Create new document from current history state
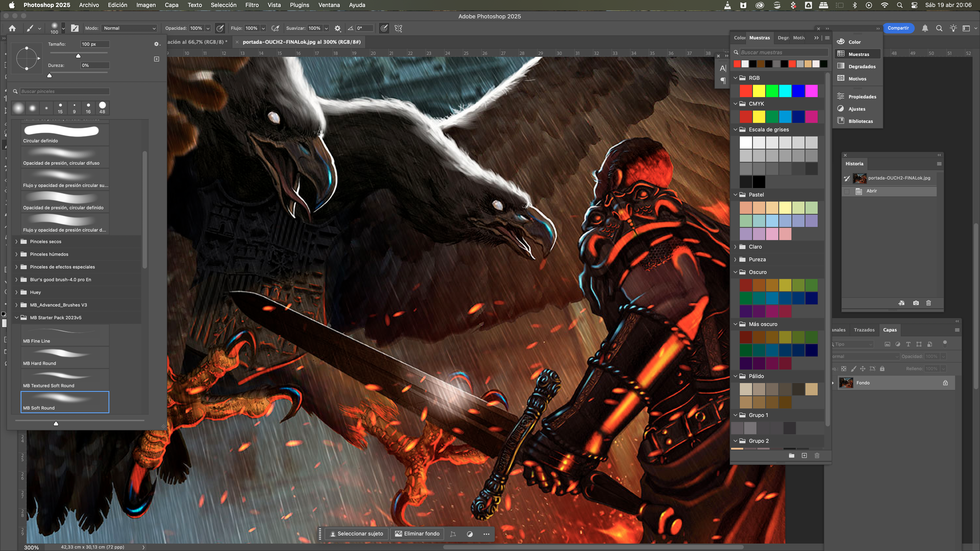This screenshot has width=980, height=551. pos(901,303)
